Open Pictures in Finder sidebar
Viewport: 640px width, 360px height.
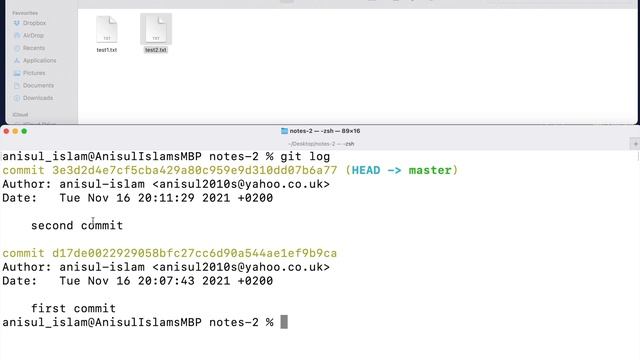pos(34,73)
